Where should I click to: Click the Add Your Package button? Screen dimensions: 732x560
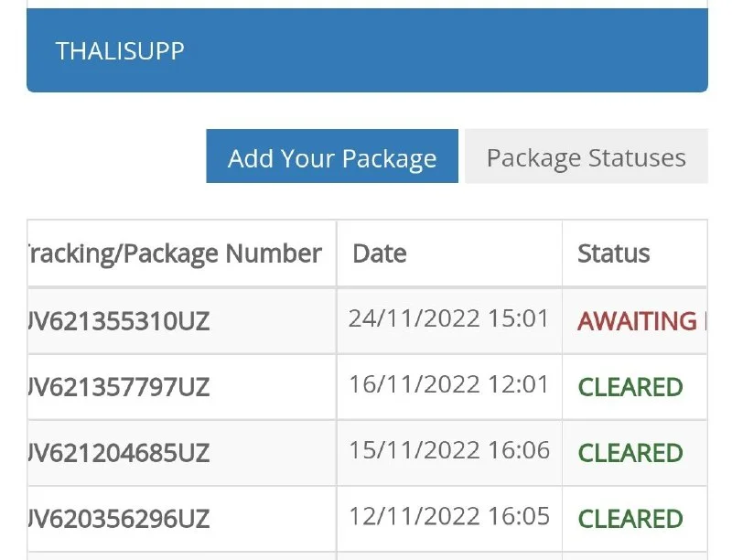click(x=331, y=158)
